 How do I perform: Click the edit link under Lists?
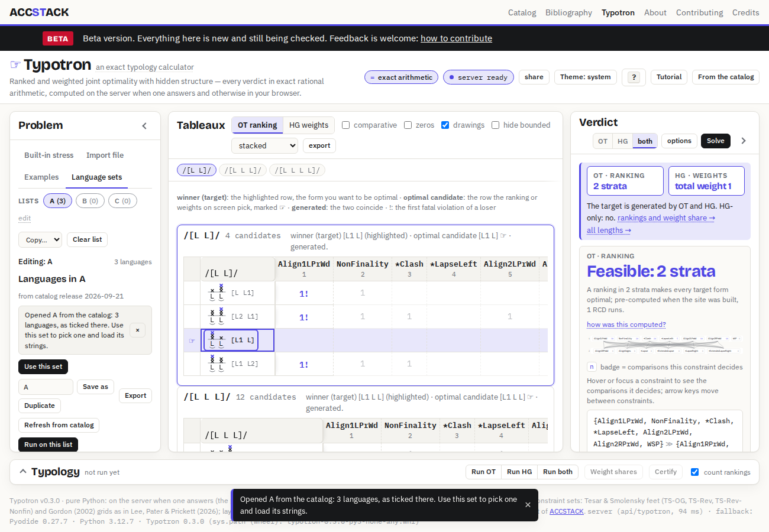tap(24, 218)
